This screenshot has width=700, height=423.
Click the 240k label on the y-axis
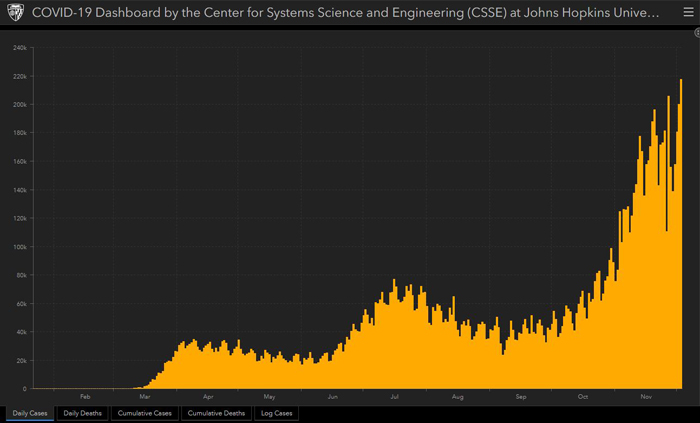click(x=20, y=48)
